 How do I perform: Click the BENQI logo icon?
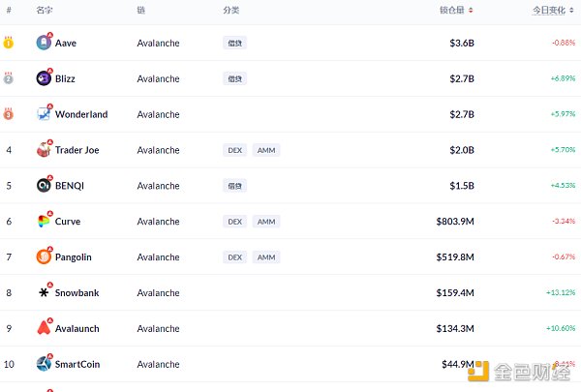[44, 185]
